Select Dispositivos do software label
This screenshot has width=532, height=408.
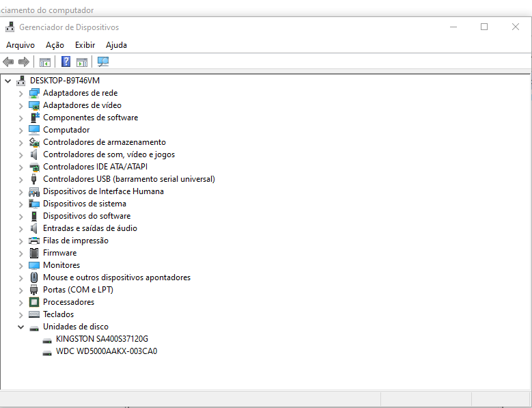click(87, 216)
